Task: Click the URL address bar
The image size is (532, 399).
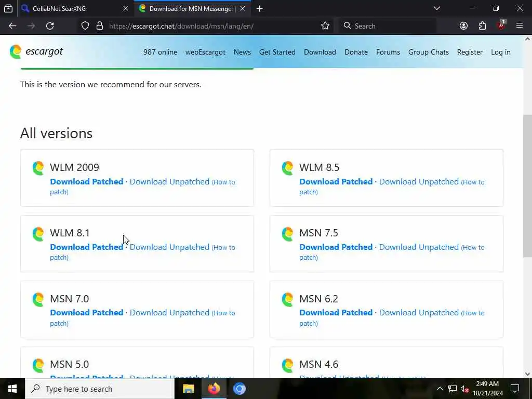Action: [x=207, y=26]
